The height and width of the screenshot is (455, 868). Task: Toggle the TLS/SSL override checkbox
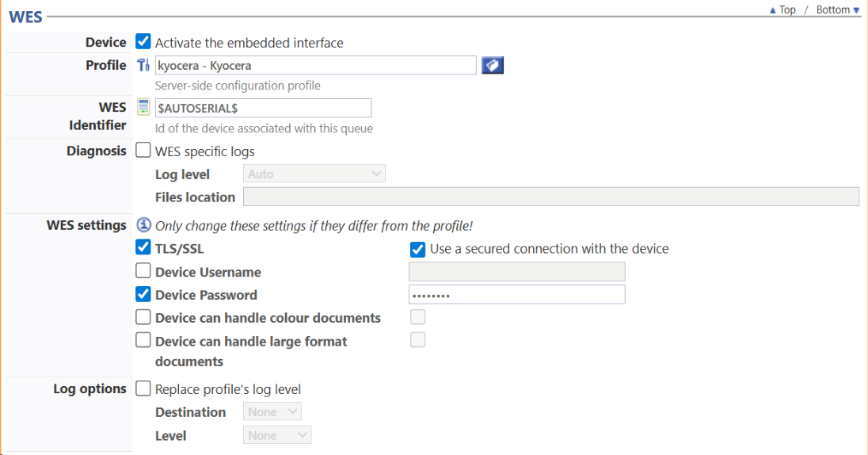[143, 248]
